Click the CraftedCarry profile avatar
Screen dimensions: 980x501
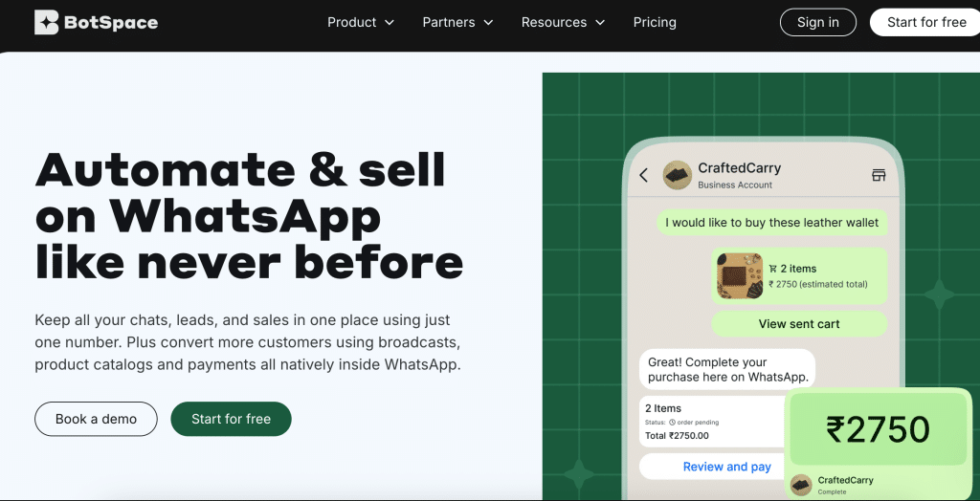coord(677,175)
